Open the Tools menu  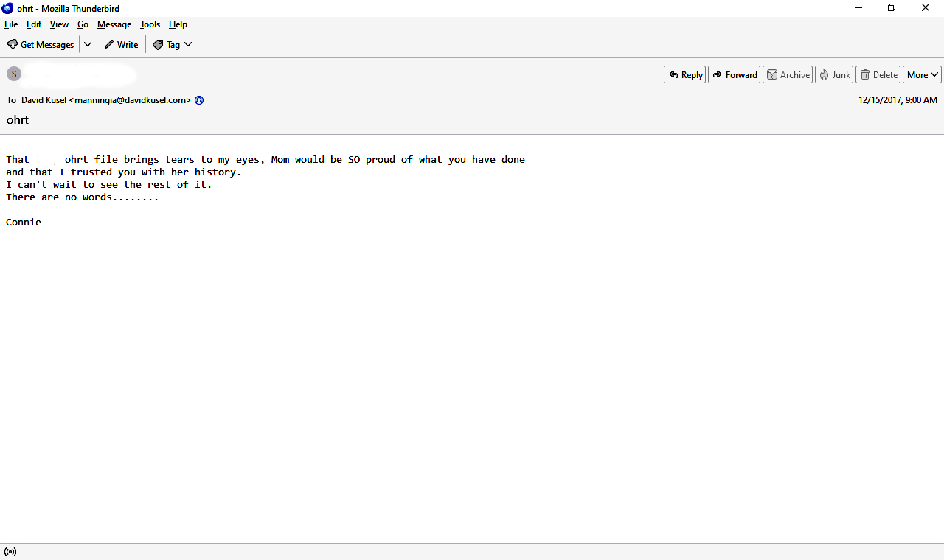150,24
